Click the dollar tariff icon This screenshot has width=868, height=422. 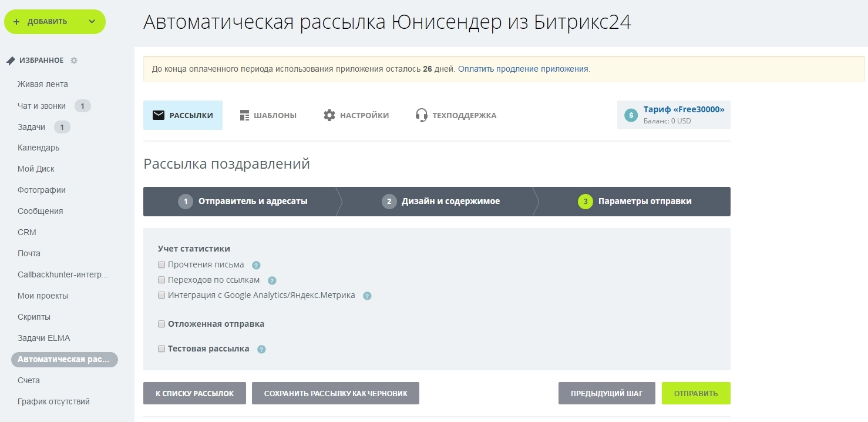(x=631, y=115)
